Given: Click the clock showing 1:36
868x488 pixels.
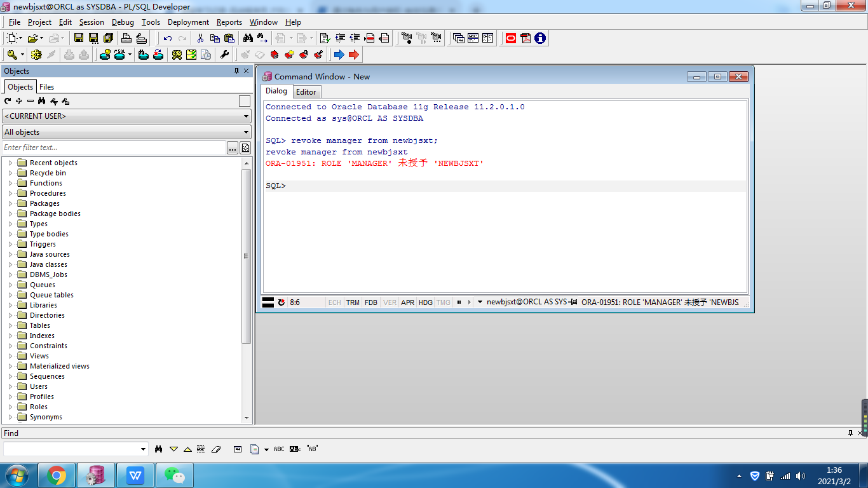Looking at the screenshot, I should point(834,470).
